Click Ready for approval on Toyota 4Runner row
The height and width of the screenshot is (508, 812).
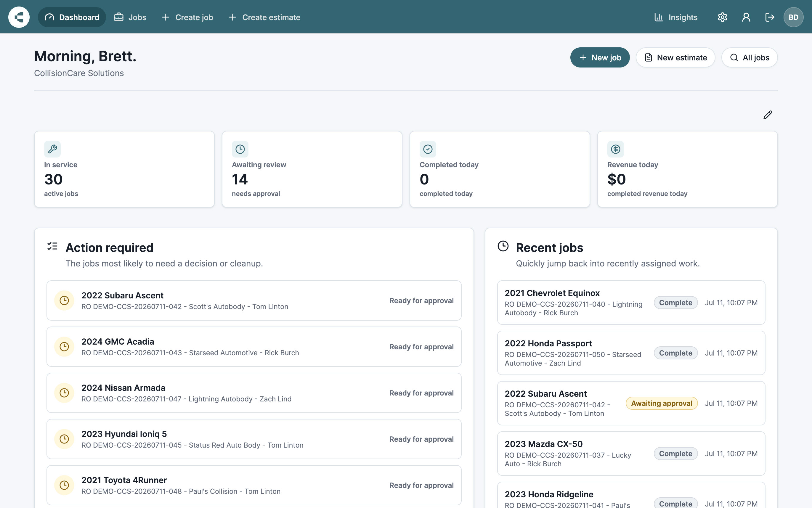coord(421,485)
